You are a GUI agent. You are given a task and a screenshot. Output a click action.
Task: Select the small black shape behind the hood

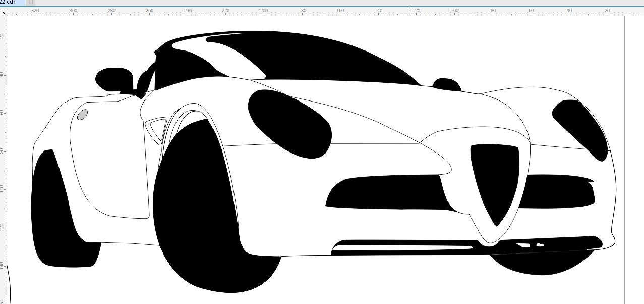446,85
